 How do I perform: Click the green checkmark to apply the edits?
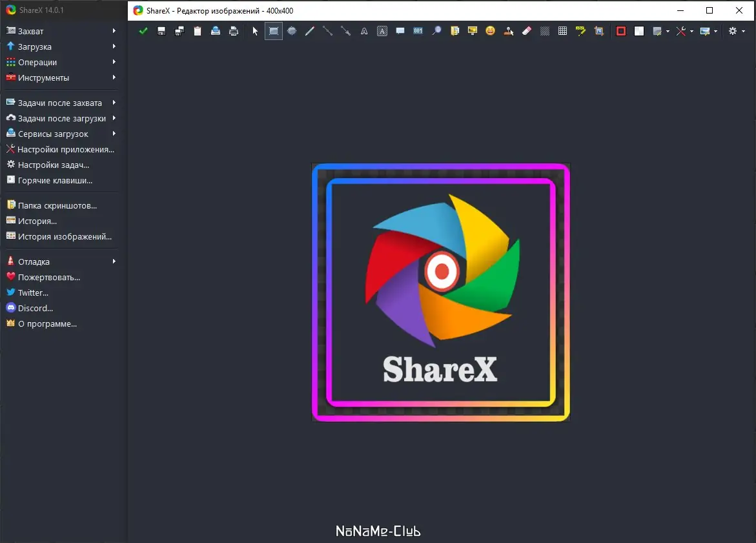[143, 31]
